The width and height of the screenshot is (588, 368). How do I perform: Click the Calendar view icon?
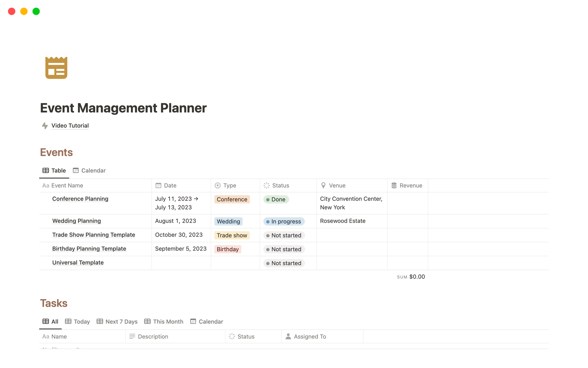pos(76,171)
